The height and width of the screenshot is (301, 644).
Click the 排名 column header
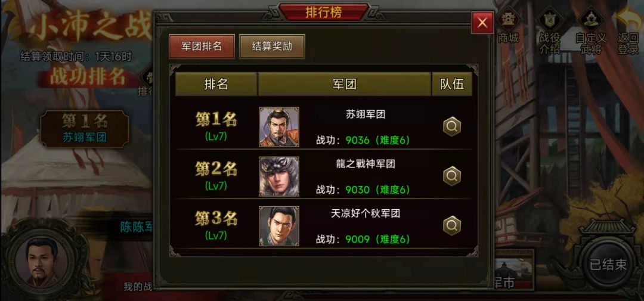click(x=216, y=84)
